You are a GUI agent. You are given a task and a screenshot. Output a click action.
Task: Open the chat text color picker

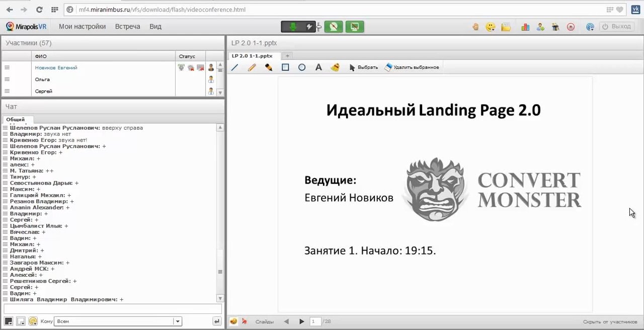pyautogui.click(x=8, y=321)
